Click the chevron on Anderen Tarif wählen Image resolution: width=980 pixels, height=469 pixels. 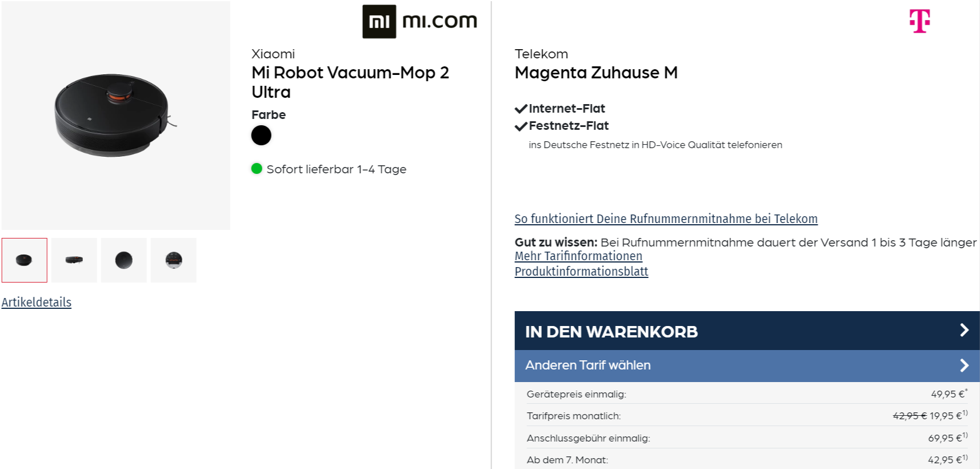click(964, 365)
